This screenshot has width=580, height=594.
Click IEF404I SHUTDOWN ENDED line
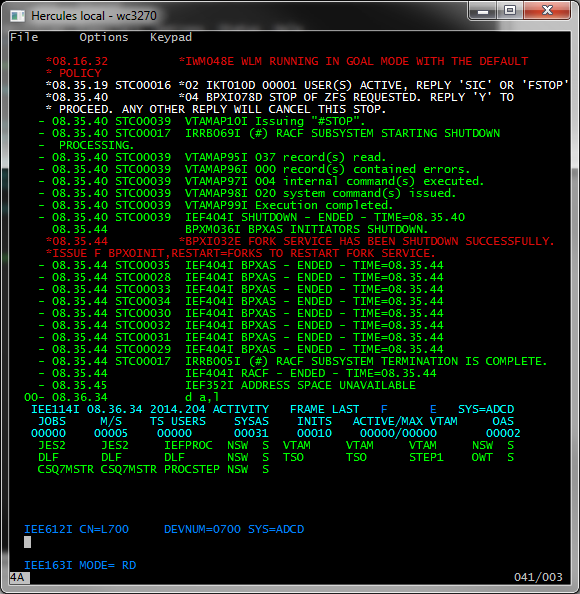pyautogui.click(x=252, y=217)
